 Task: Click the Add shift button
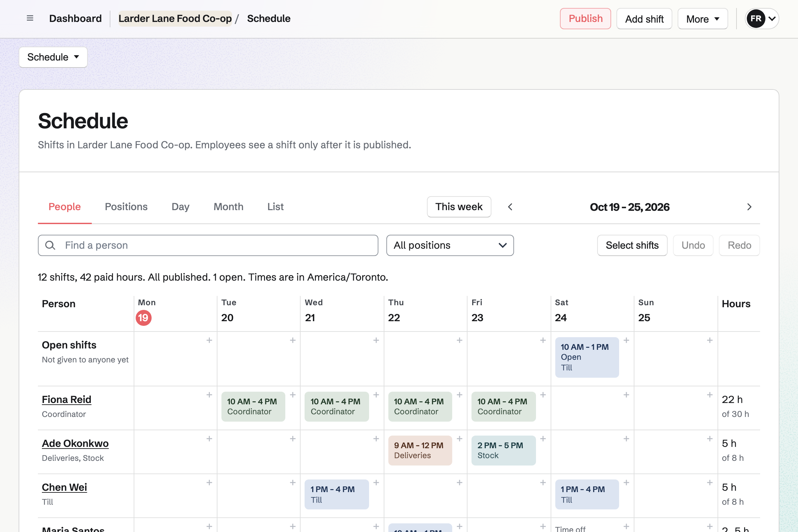pos(644,19)
